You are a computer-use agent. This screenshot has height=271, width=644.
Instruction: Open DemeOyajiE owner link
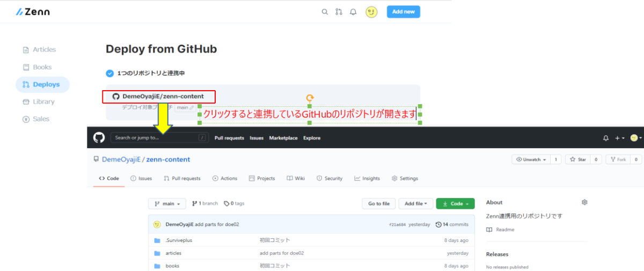[x=121, y=159]
